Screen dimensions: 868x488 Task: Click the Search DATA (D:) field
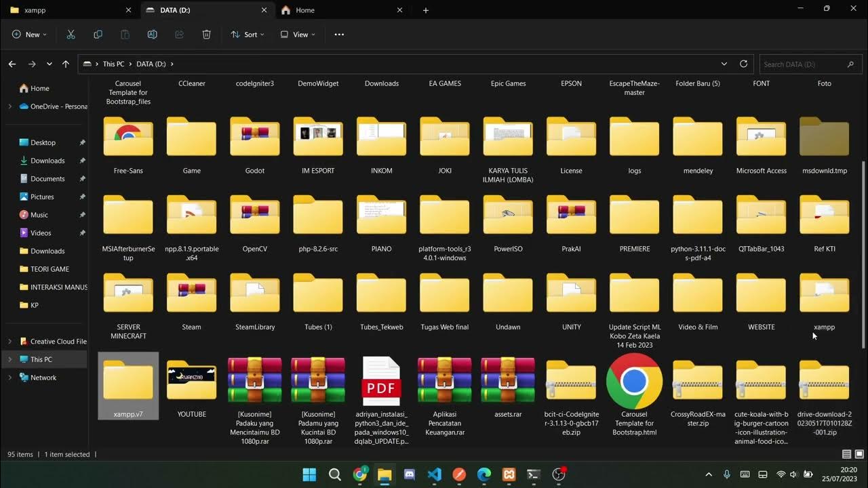click(809, 64)
